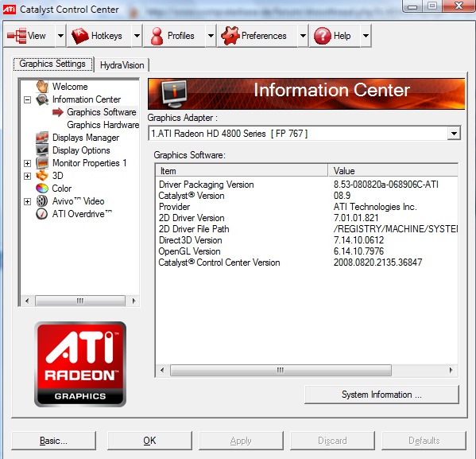Viewport: 476px width, 459px height.
Task: Expand the 3D tree node
Action: pos(27,176)
